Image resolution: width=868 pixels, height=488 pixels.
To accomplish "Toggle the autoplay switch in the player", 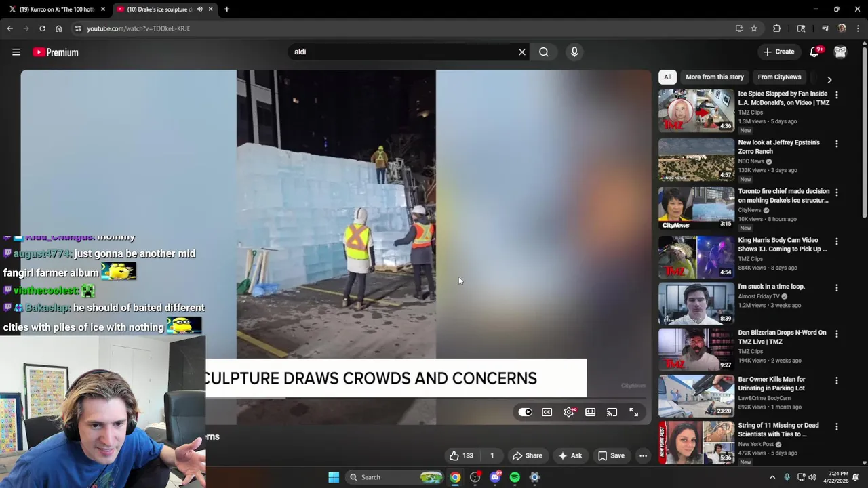I will click(526, 412).
